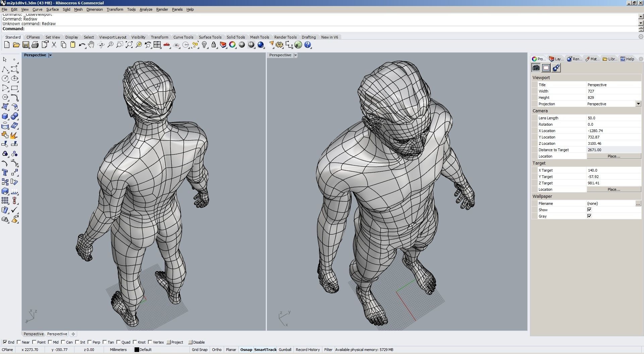Enable the Near osnap checkbox

[x=19, y=342]
